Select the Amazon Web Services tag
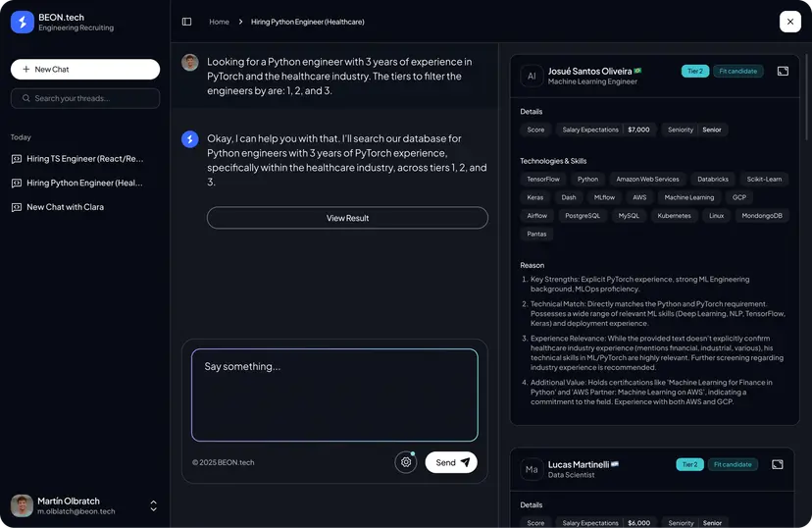The width and height of the screenshot is (812, 528). coord(647,180)
